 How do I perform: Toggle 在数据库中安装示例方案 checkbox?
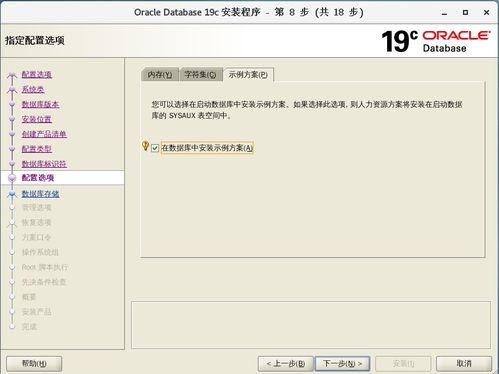tap(155, 148)
